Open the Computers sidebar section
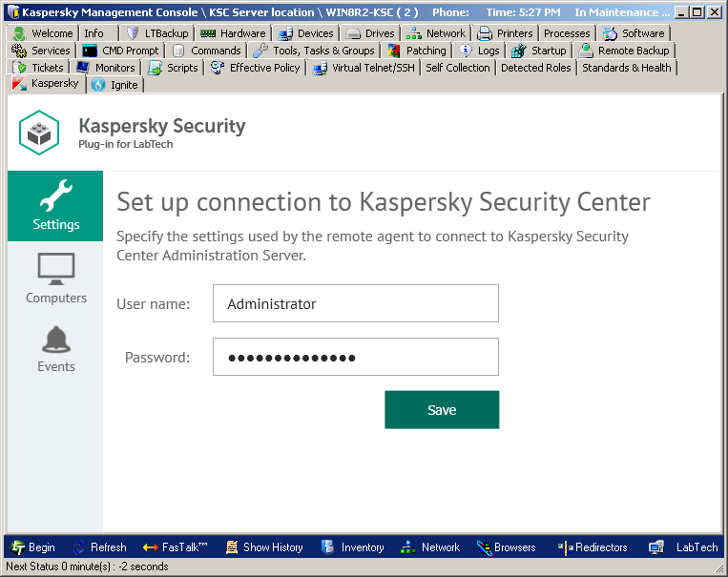Image resolution: width=728 pixels, height=577 pixels. (x=55, y=277)
